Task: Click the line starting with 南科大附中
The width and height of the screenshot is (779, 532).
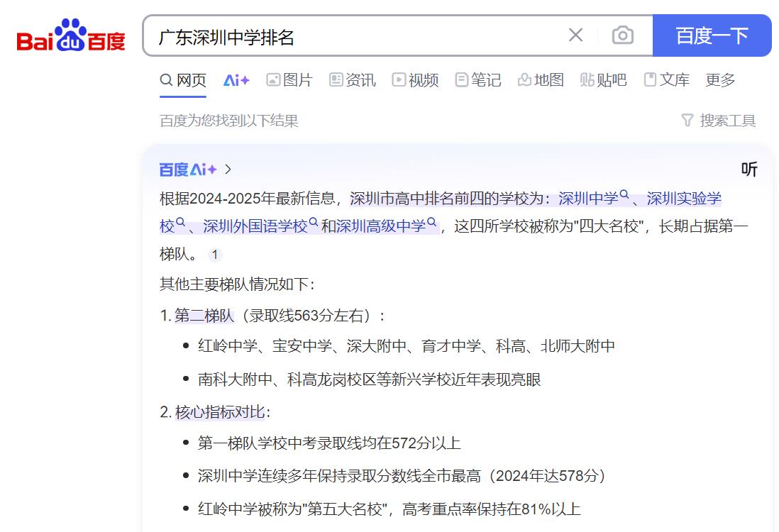Action: 369,379
